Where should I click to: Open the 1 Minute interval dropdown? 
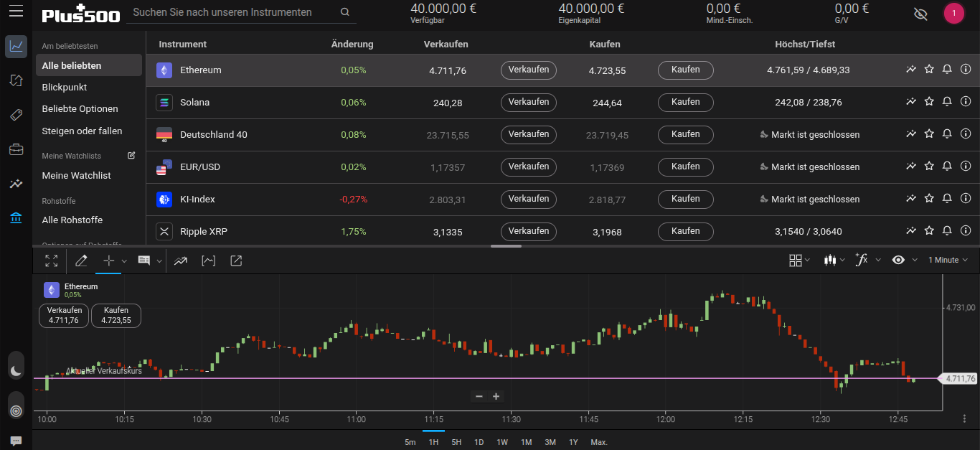(948, 260)
